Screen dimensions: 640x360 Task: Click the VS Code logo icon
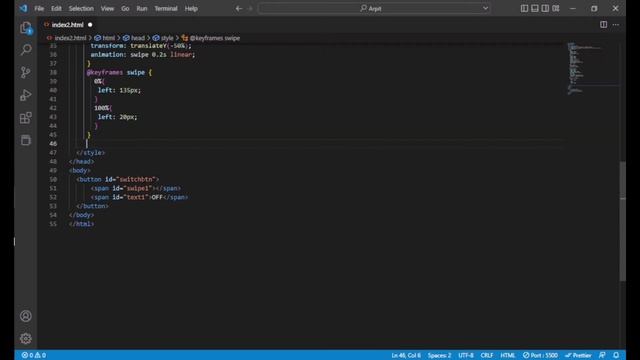23,8
